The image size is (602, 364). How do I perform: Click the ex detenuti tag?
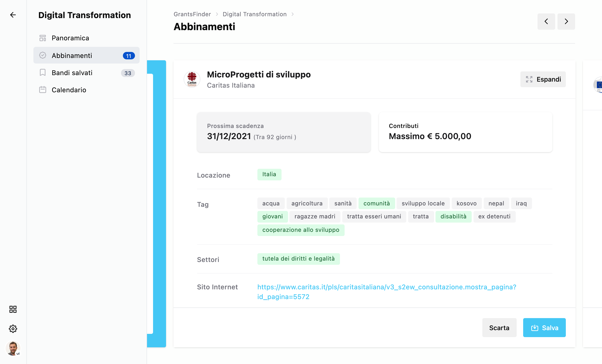(x=494, y=217)
